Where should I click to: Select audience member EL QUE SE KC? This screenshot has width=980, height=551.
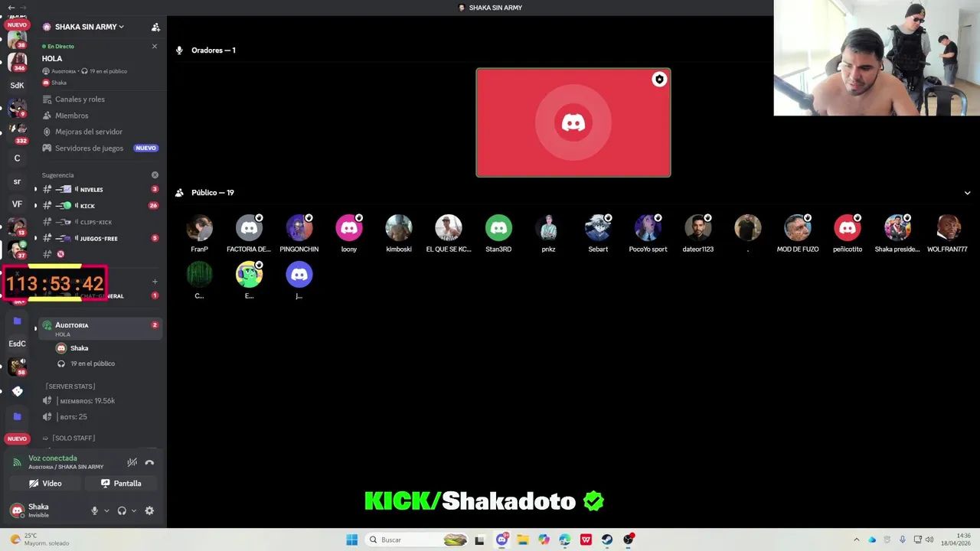pos(449,233)
